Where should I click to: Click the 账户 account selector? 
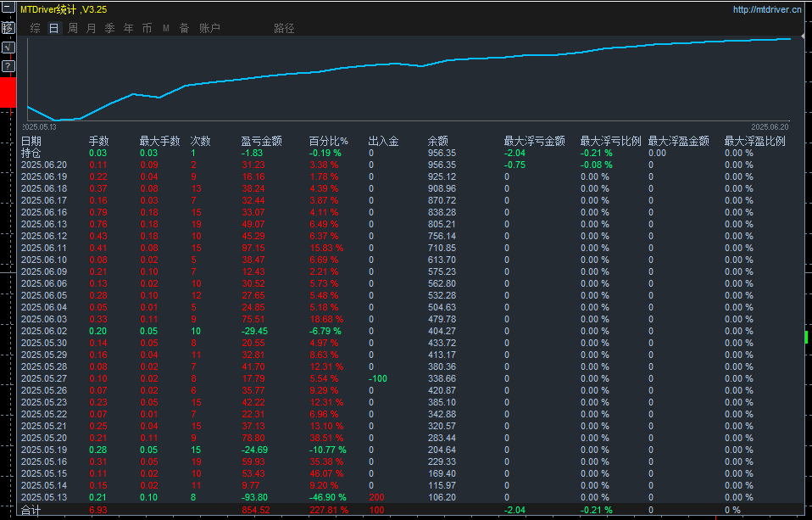(208, 27)
